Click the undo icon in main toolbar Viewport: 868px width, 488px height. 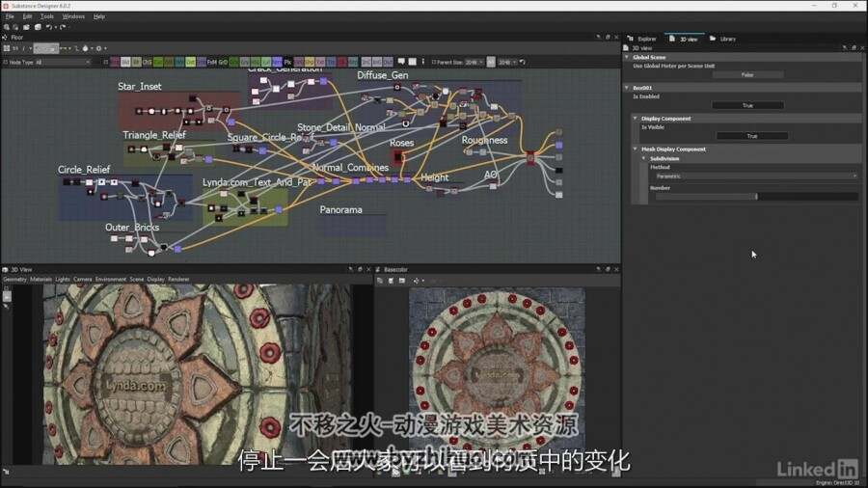(49, 27)
